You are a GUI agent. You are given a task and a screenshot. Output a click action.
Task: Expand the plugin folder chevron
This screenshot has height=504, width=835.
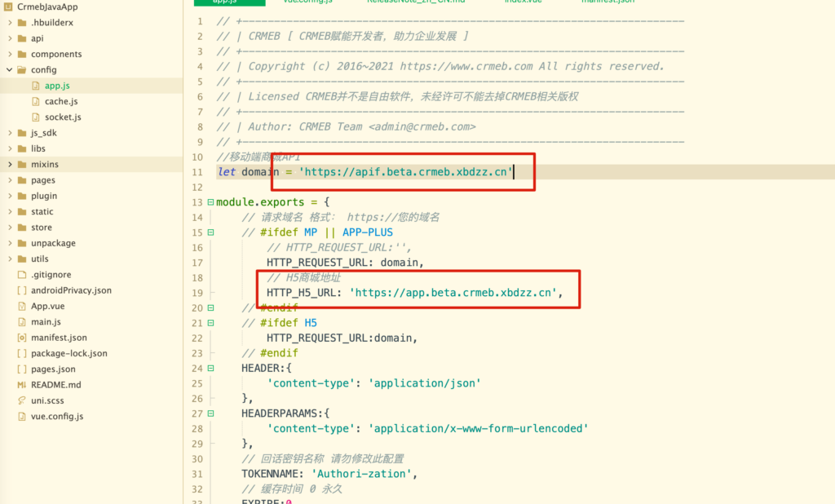coord(10,196)
